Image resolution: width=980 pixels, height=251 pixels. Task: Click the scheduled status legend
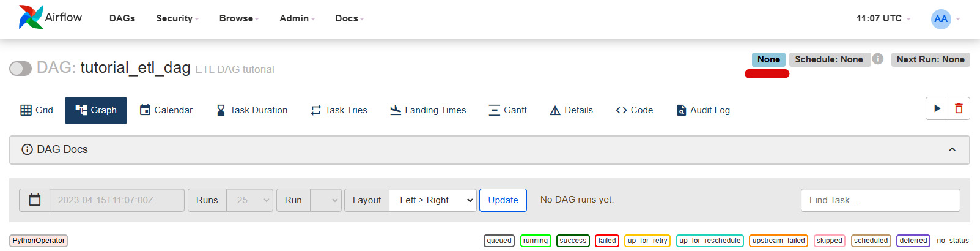pos(871,241)
